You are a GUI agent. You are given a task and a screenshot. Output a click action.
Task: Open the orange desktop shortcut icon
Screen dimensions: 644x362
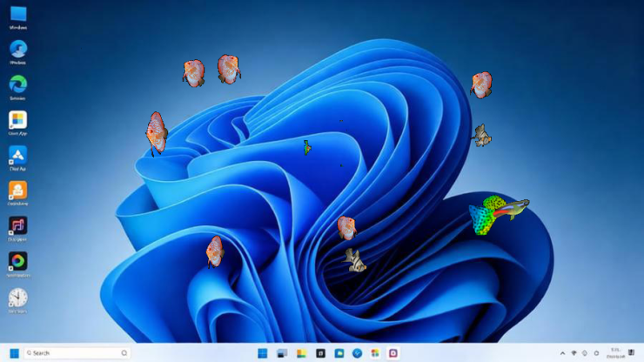[x=17, y=191]
